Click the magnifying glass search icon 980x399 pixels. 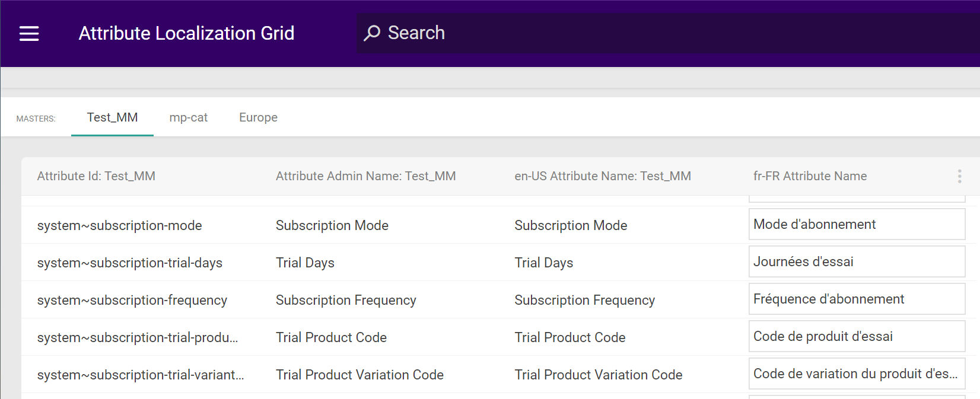[x=372, y=33]
